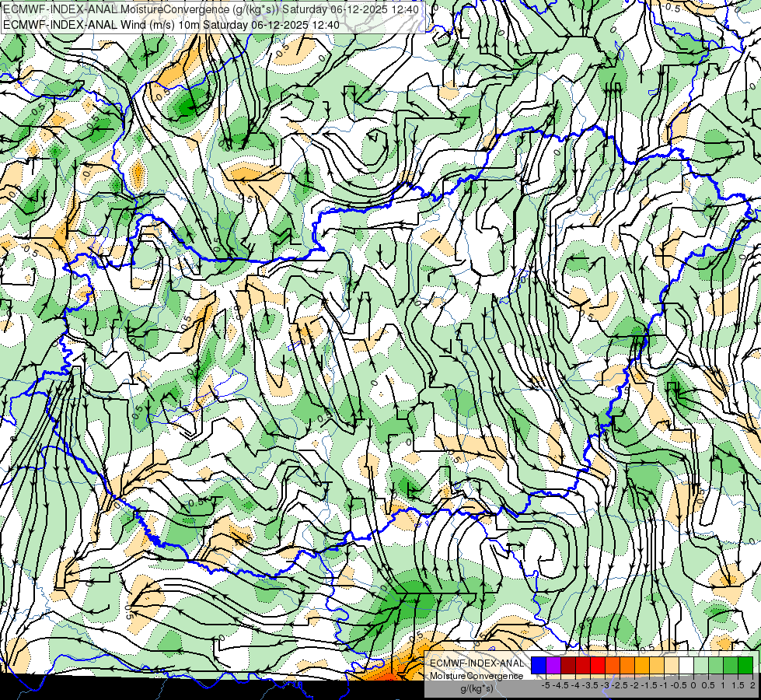Click the g/(kg*s) unit label in the legend

476,688
